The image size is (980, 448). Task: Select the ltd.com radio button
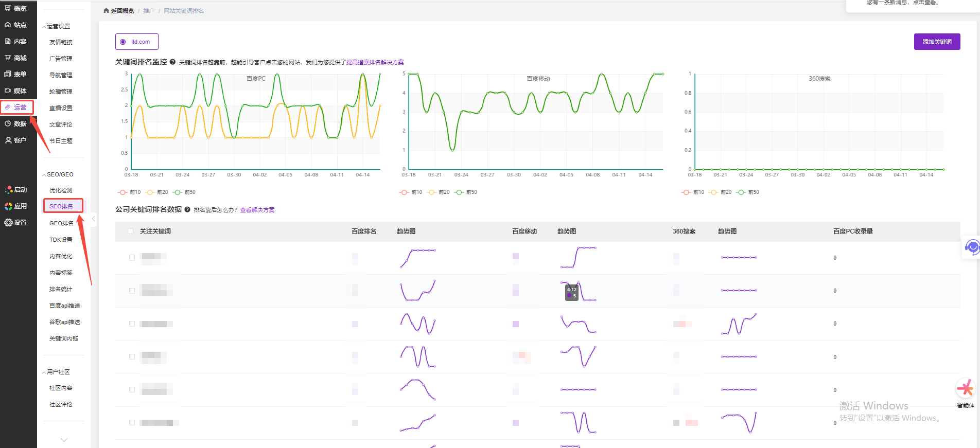pos(123,42)
